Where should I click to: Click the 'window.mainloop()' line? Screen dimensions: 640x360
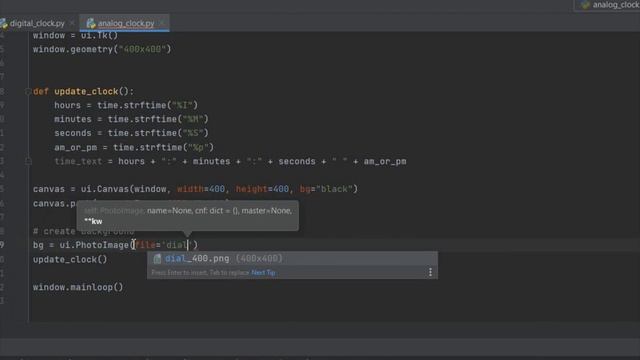coord(78,287)
